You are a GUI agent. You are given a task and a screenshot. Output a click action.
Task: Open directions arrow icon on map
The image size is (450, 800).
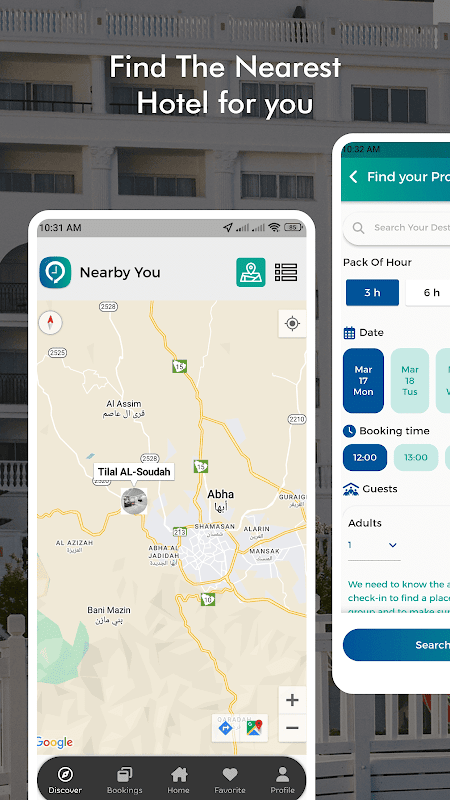pyautogui.click(x=226, y=728)
